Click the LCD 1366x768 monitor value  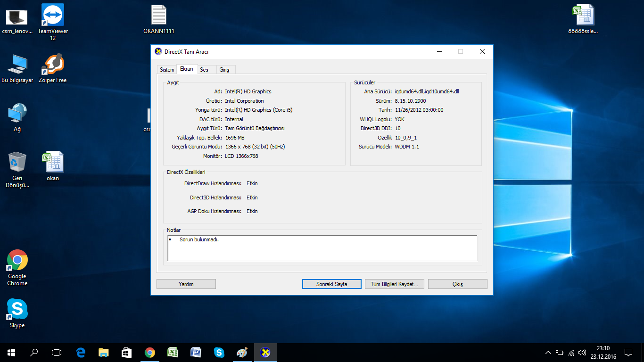click(241, 156)
